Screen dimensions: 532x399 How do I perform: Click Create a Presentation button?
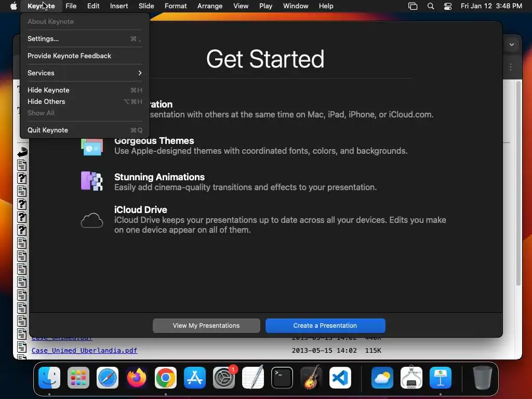click(325, 326)
